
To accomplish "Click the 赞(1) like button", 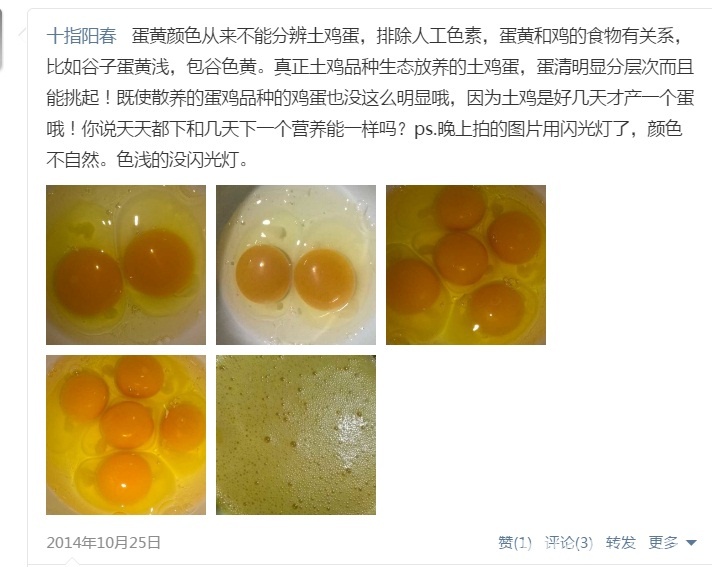I will (514, 542).
